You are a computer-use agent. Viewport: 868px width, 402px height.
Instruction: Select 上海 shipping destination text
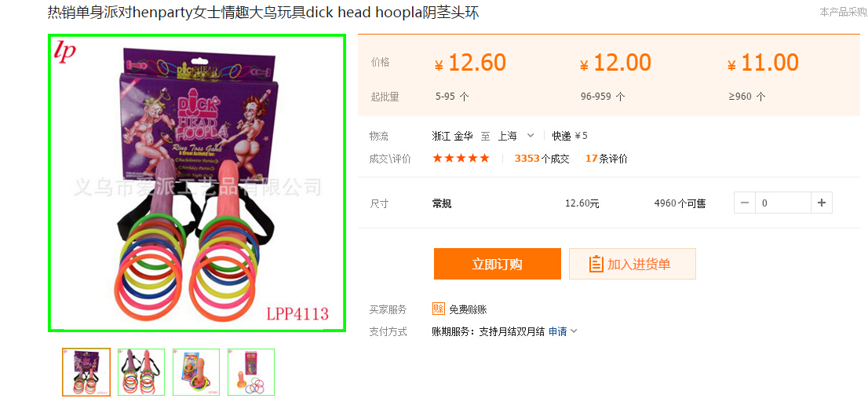507,136
